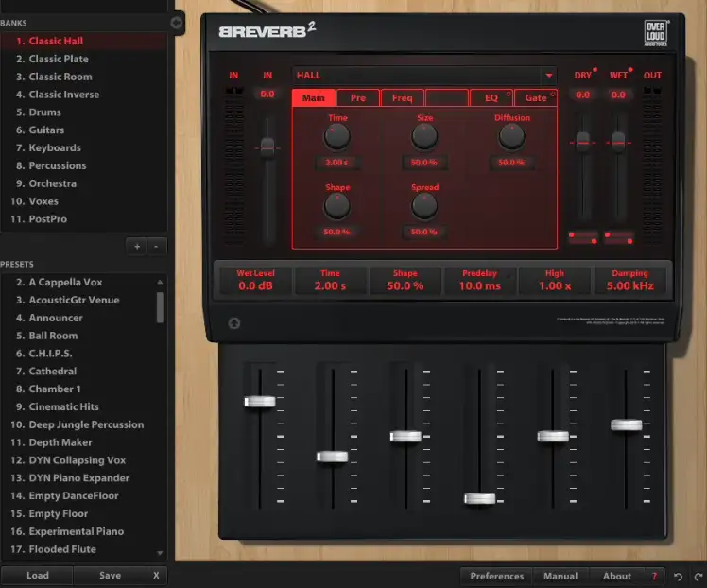Switch to the Gate tab

[x=535, y=98]
